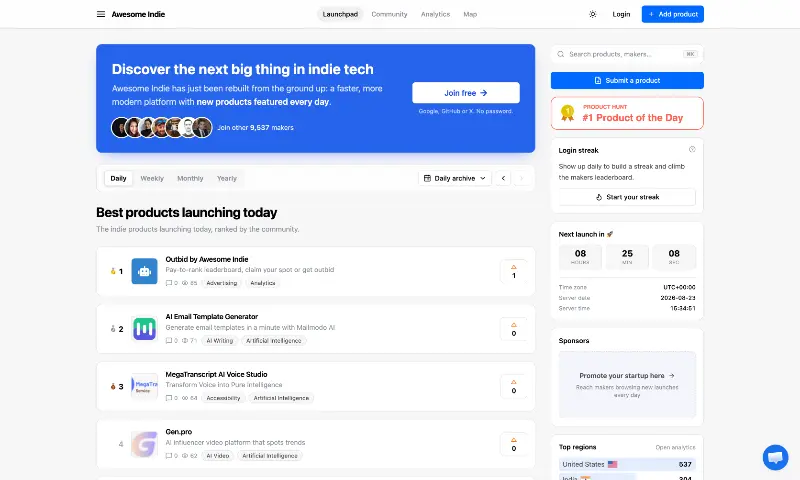Open the Analytics nav item
800x480 pixels.
pyautogui.click(x=435, y=14)
